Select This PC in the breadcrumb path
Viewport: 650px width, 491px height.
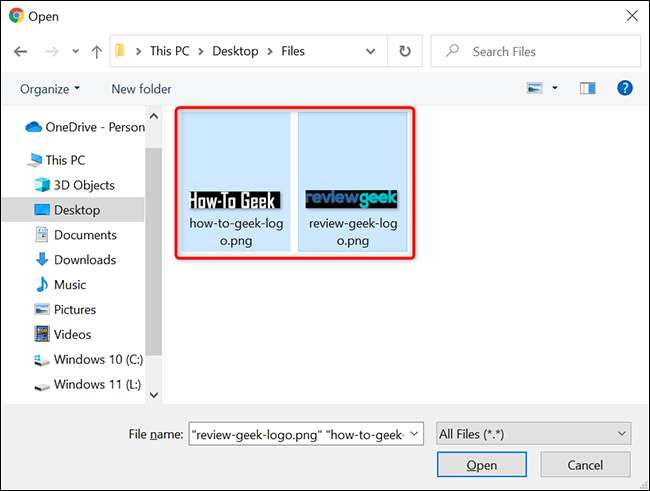170,51
